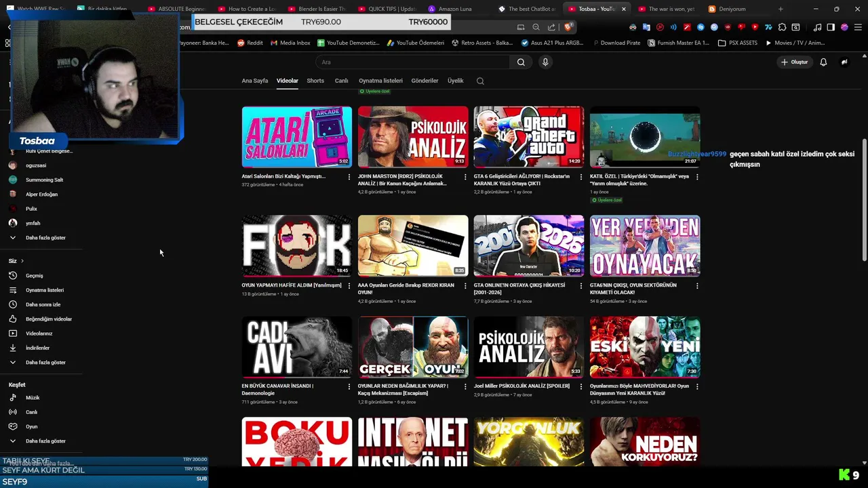
Task: Open ESKİ YENİ God of War thumbnail
Action: [x=645, y=346]
